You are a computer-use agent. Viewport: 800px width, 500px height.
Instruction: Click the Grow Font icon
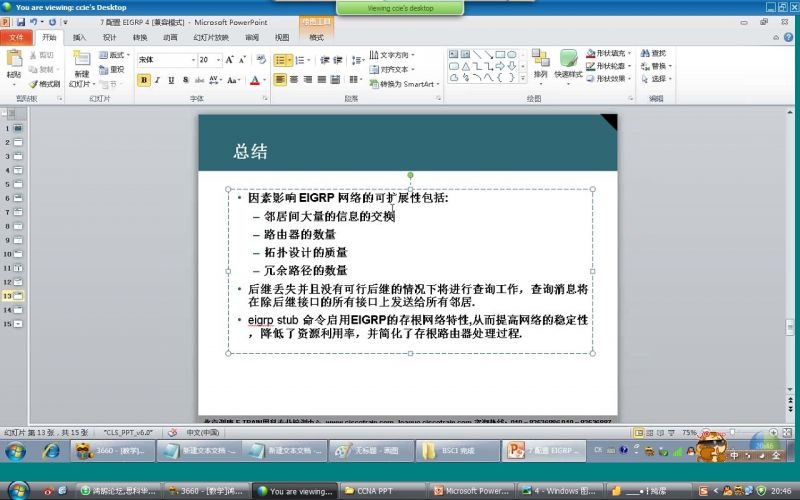point(230,60)
